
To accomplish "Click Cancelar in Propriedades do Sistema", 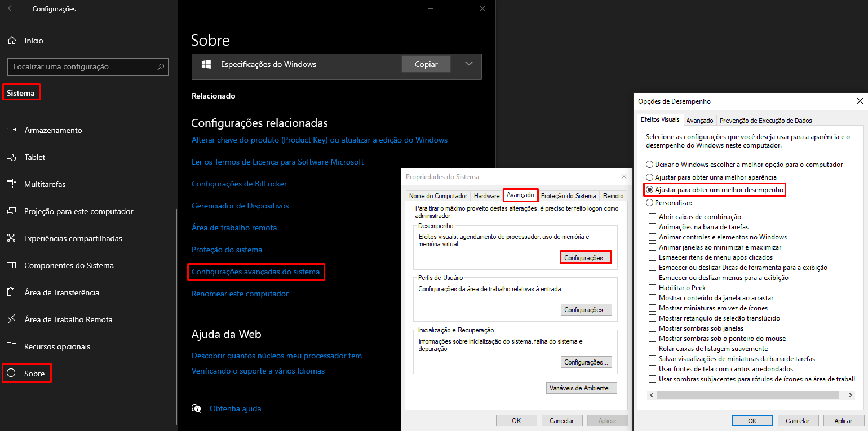I will coord(562,421).
